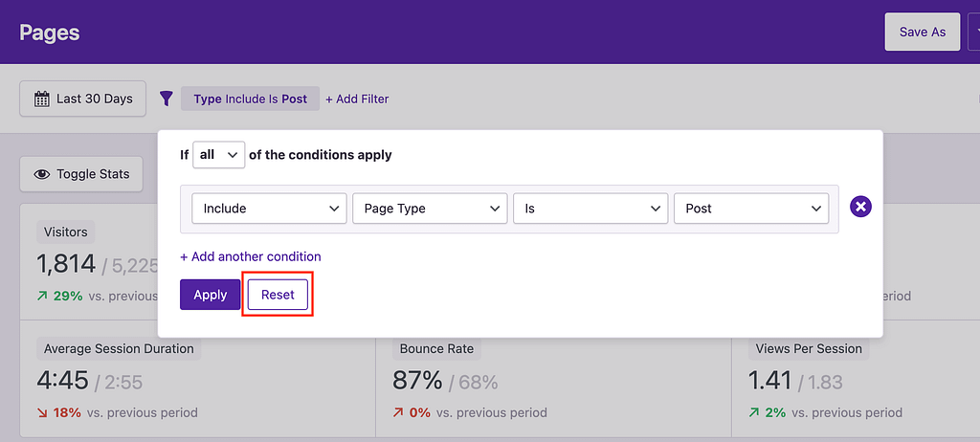Image resolution: width=980 pixels, height=442 pixels.
Task: Remove the condition with the X icon
Action: coord(860,208)
